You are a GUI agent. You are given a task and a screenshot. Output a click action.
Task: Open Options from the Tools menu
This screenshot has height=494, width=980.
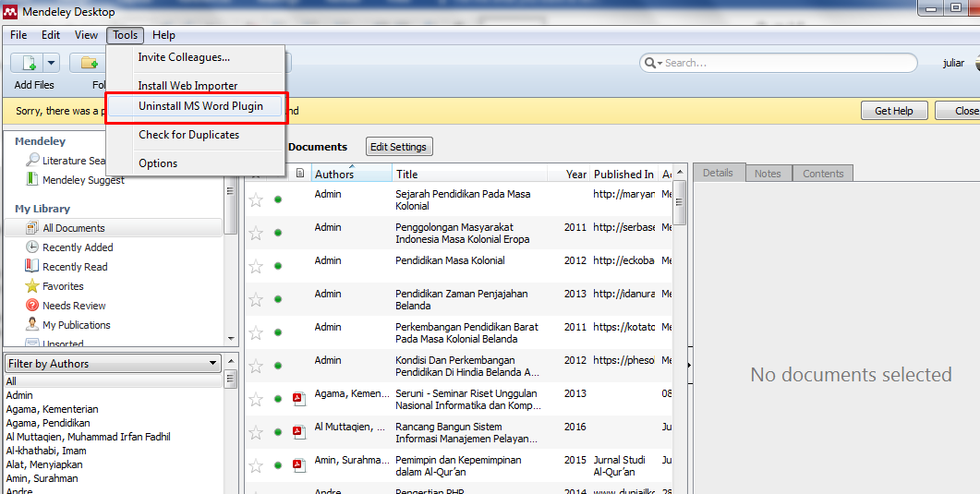[x=196, y=163]
